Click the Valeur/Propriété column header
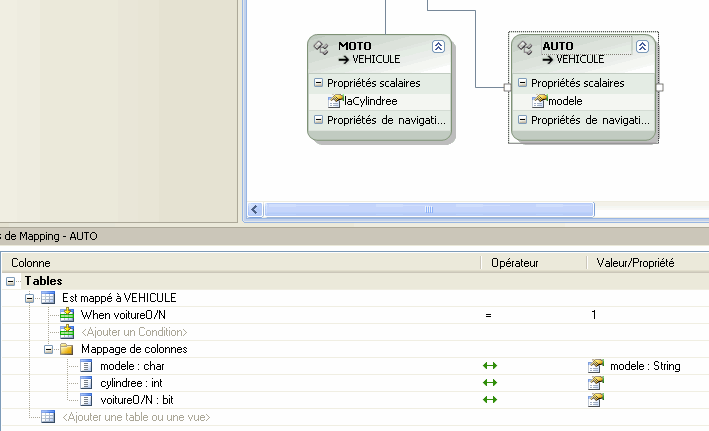 (635, 263)
